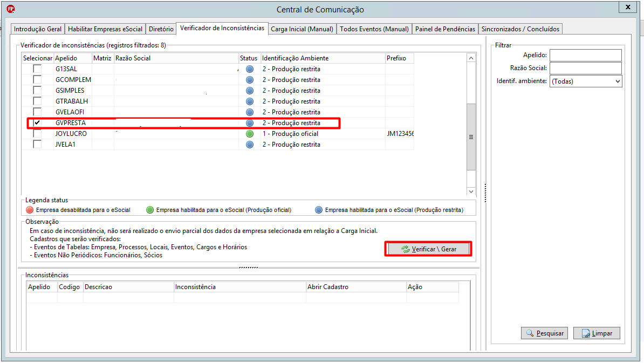644x363 pixels.
Task: Open the Painel de Pendências tab
Action: [x=445, y=29]
